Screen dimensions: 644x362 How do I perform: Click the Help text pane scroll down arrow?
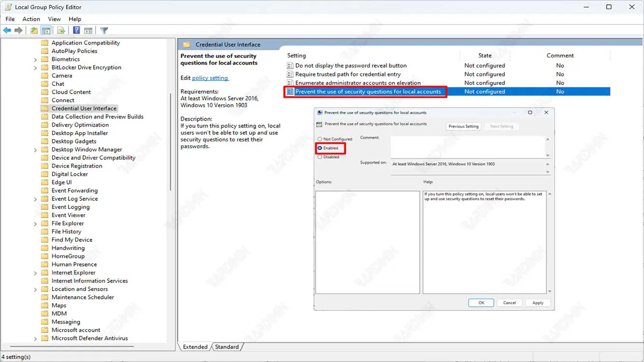(x=550, y=292)
